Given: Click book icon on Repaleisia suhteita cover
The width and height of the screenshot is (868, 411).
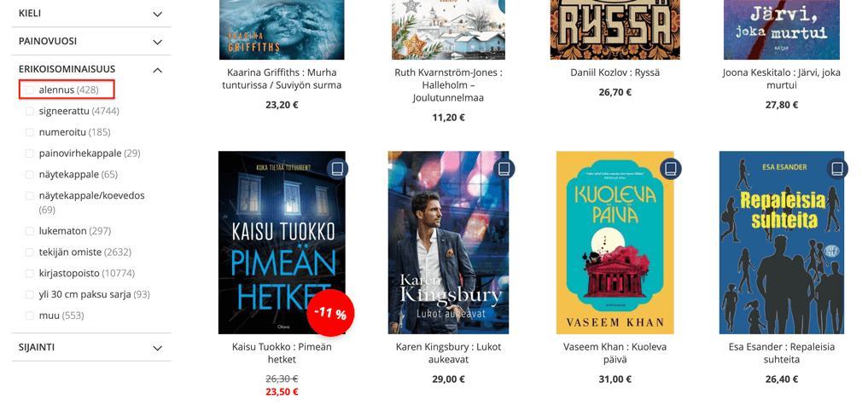Looking at the screenshot, I should pyautogui.click(x=837, y=169).
